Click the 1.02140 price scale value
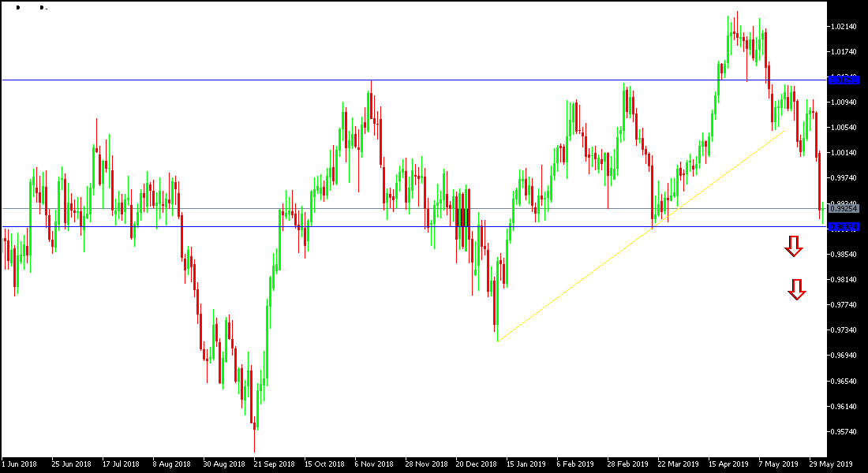 [x=844, y=26]
